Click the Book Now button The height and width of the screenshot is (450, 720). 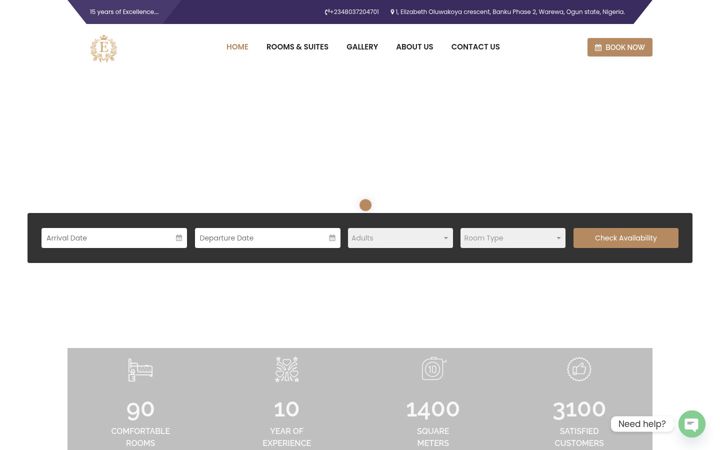[619, 47]
